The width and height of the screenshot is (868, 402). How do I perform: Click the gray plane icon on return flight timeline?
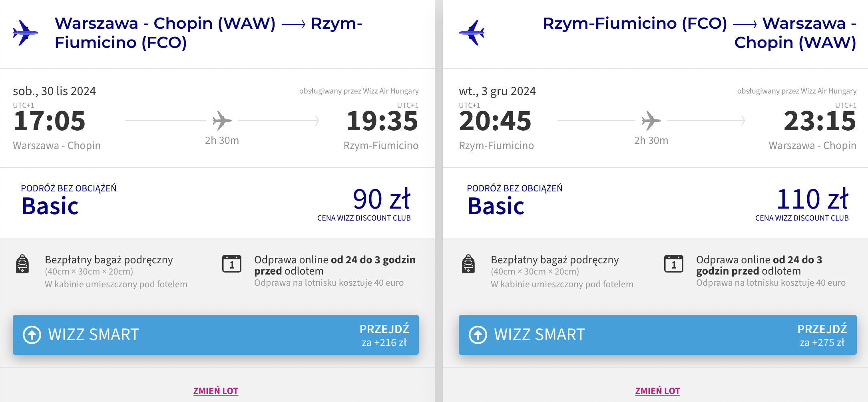[x=651, y=120]
